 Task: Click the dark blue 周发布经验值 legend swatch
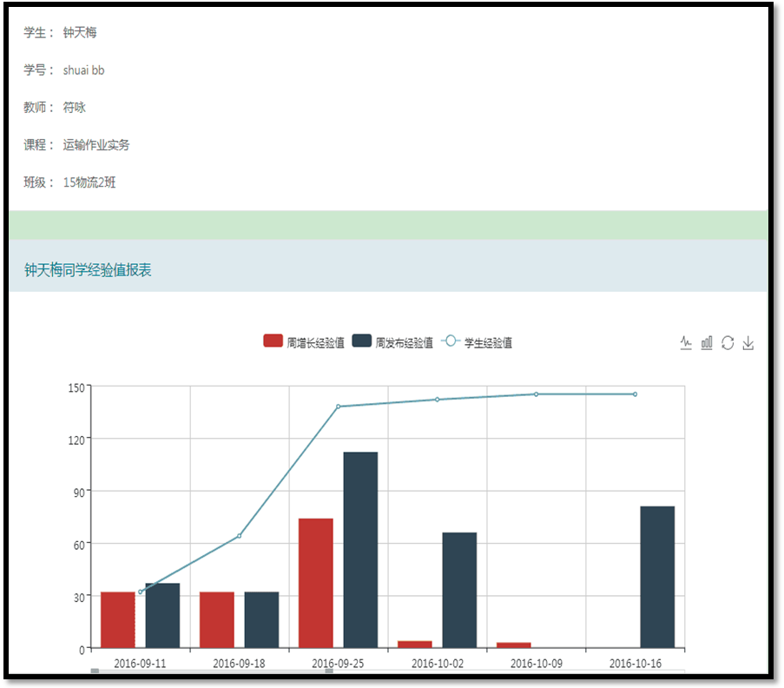coord(362,341)
